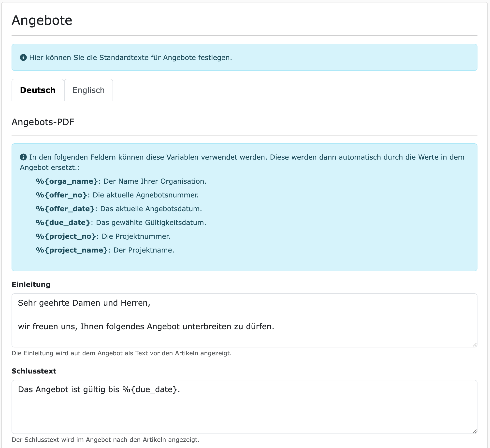Click the %{orga_name} variable text
Image resolution: width=490 pixels, height=448 pixels.
pyautogui.click(x=67, y=181)
